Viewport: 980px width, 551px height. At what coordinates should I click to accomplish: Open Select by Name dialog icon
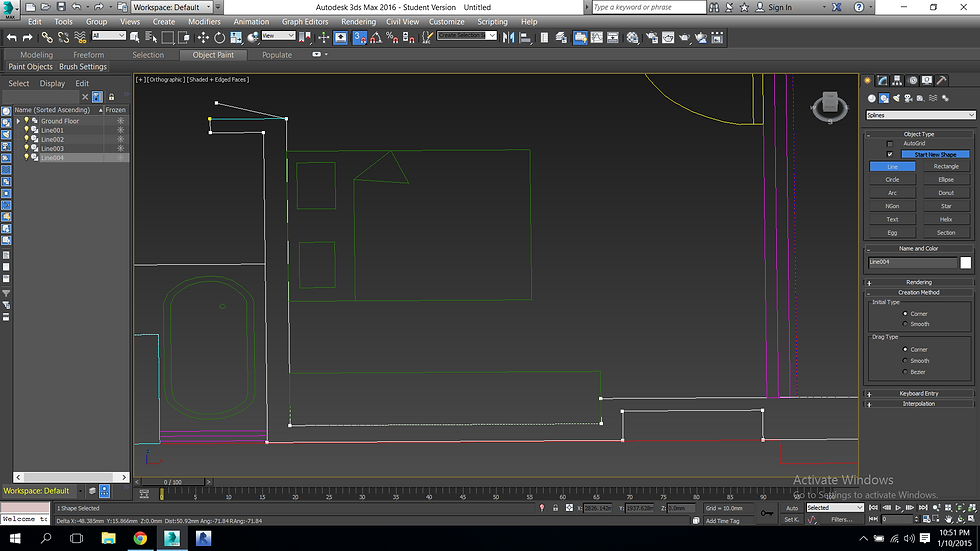coord(151,38)
